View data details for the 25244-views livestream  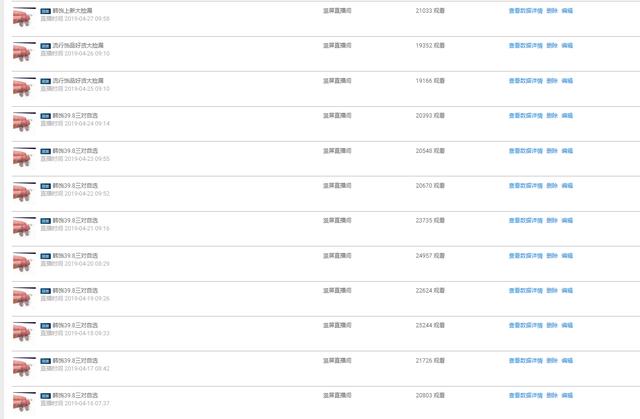coord(525,325)
